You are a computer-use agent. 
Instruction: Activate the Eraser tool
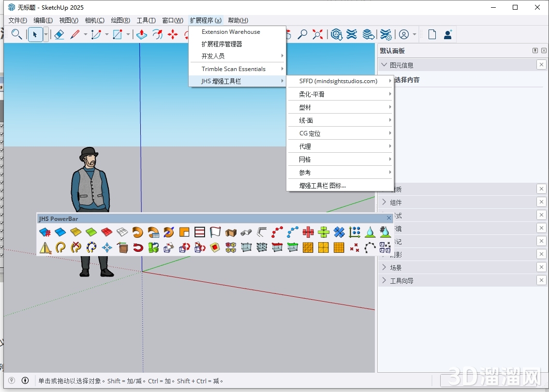tap(59, 34)
